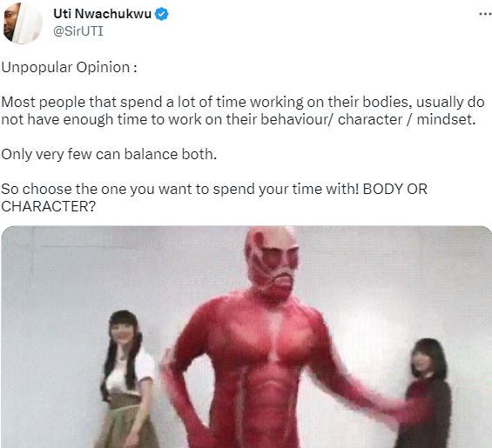Viewport: 492px width, 448px height.
Task: Click 'Only very few can balance both.'
Action: [x=109, y=154]
